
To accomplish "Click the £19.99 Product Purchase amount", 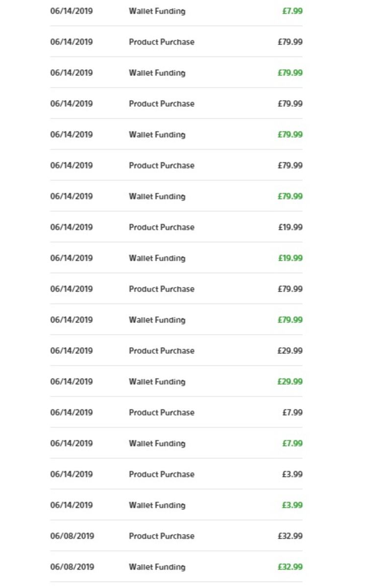I will 290,227.
